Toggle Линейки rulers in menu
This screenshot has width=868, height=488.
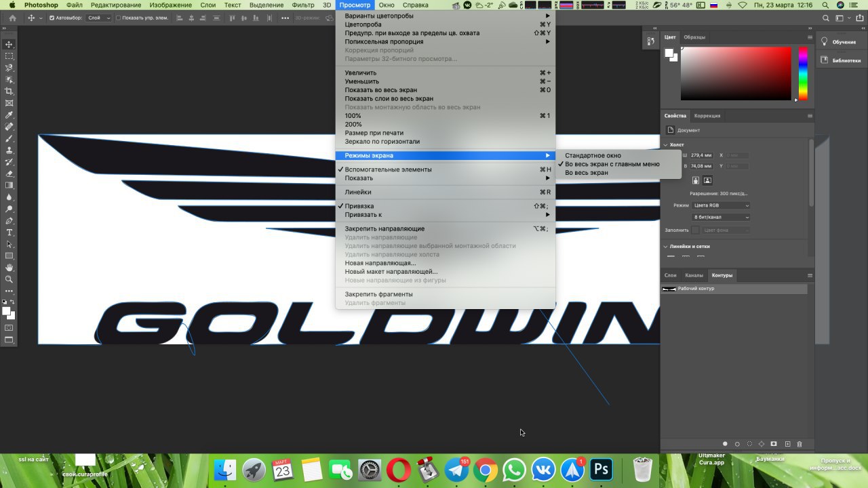point(446,192)
